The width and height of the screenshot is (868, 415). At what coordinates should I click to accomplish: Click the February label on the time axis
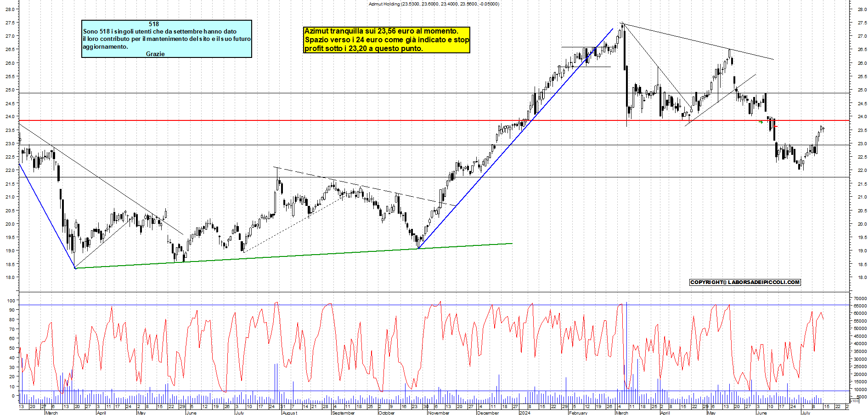coord(578,413)
